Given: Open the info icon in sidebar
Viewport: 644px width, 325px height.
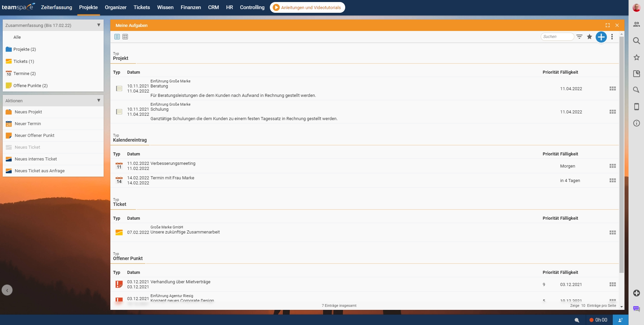Looking at the screenshot, I should [x=636, y=123].
